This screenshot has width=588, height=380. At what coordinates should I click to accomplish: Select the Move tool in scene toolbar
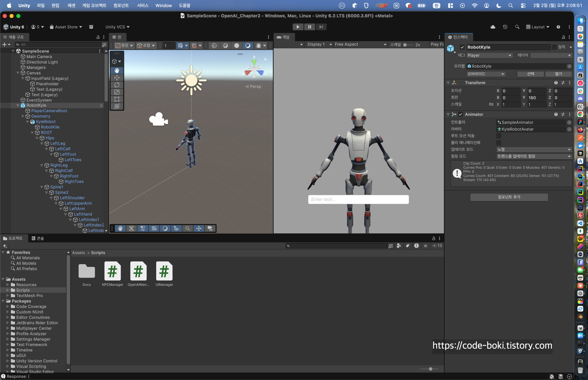coord(117,78)
